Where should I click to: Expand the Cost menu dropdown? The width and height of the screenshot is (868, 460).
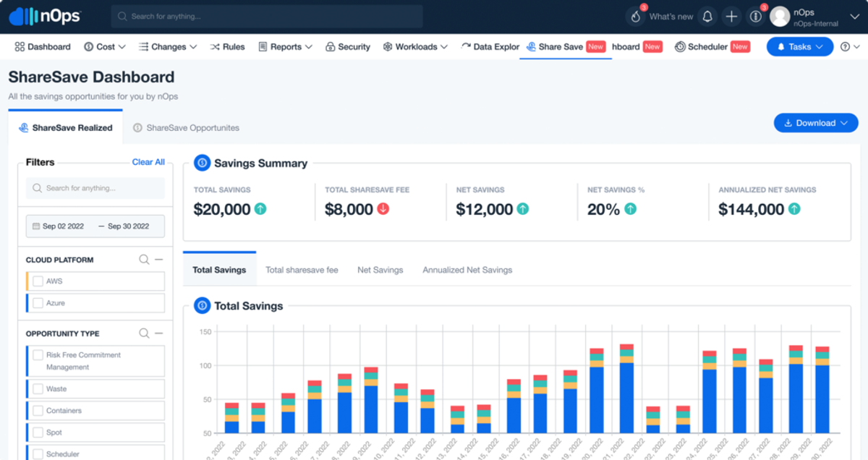coord(106,47)
